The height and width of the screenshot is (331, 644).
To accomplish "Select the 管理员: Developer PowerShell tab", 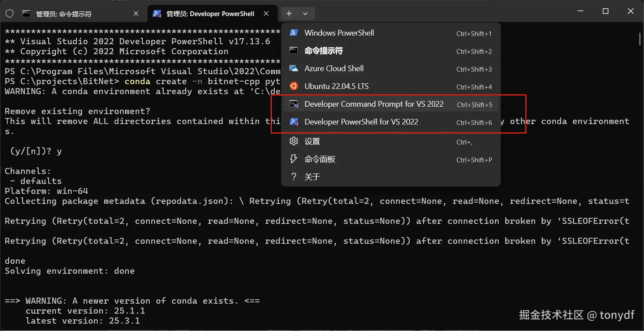I will 212,13.
